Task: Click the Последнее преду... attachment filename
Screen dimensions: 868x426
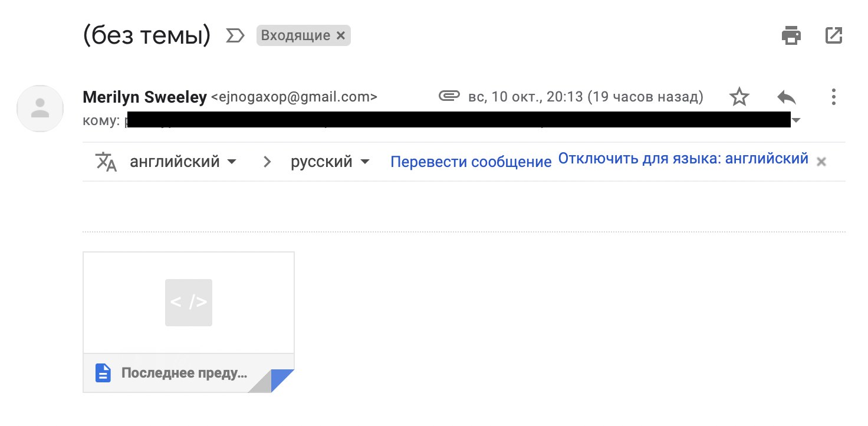Action: (184, 373)
